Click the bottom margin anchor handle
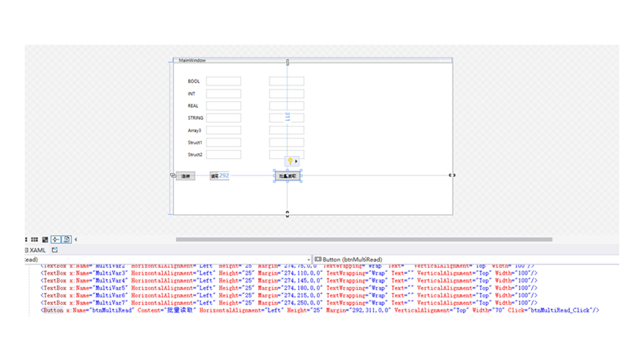 coord(287,214)
